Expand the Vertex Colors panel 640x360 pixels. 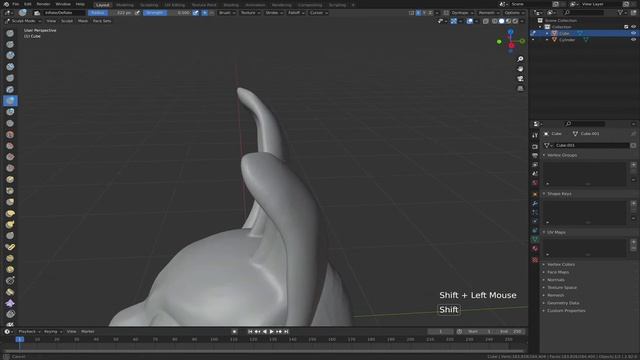(x=560, y=264)
